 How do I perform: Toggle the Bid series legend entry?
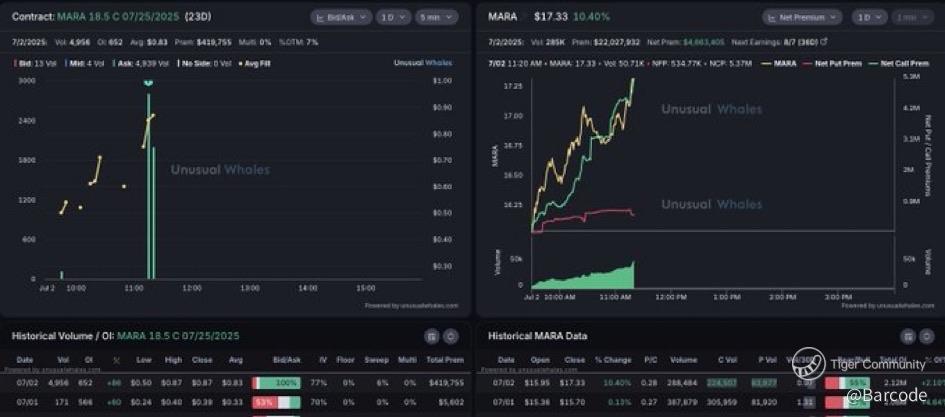click(38, 63)
